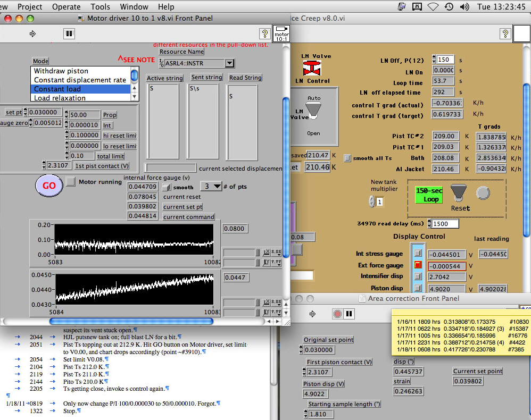
Task: Toggle the Int stress gauge display button
Action: click(x=418, y=254)
